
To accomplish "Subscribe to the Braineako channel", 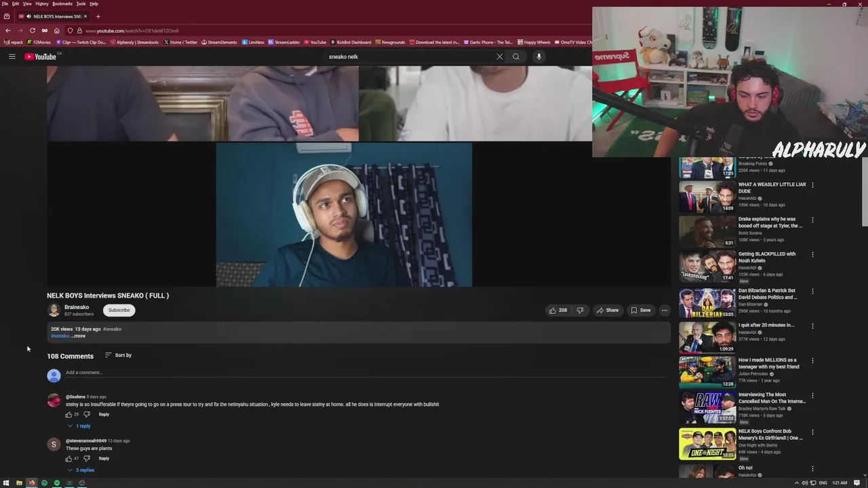I will click(119, 310).
